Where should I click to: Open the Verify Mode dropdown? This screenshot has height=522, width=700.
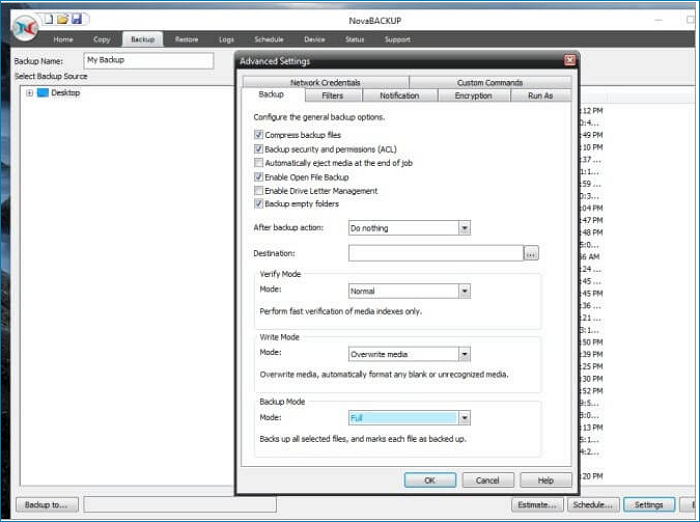coord(464,291)
